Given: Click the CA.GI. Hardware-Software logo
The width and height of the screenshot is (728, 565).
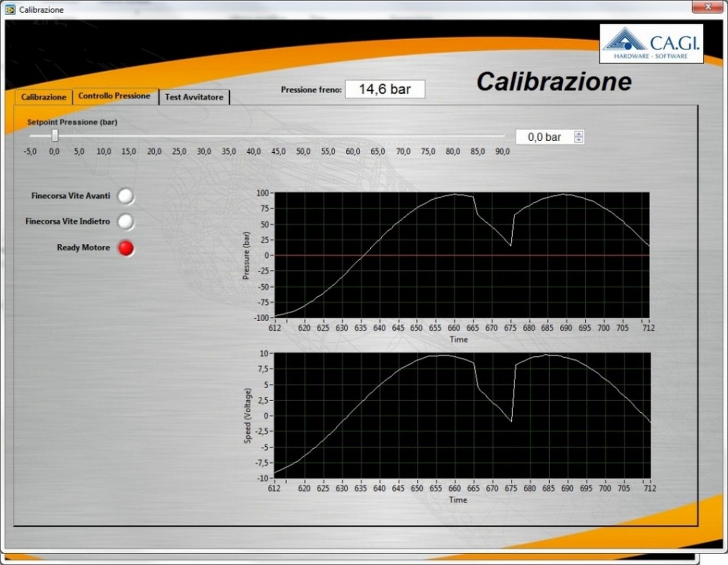Looking at the screenshot, I should click(651, 44).
